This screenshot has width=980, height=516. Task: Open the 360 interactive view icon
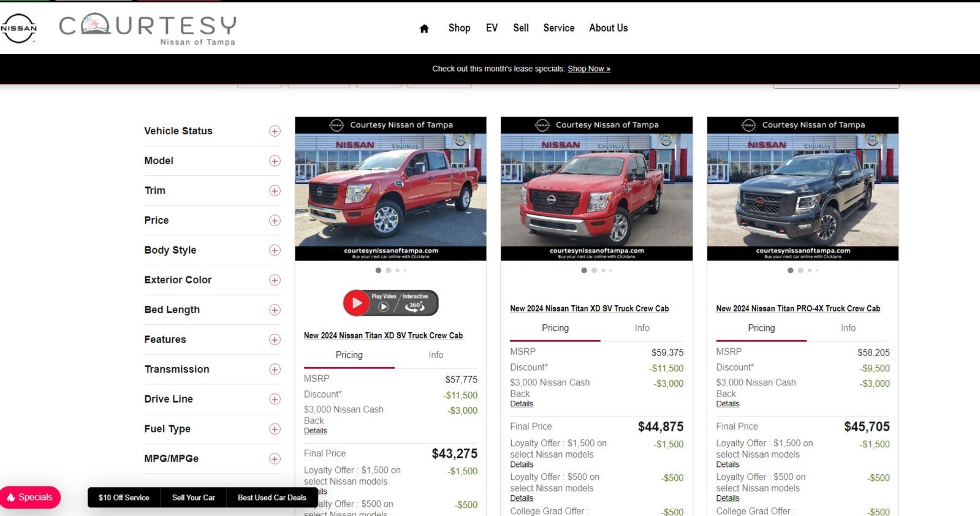click(415, 305)
